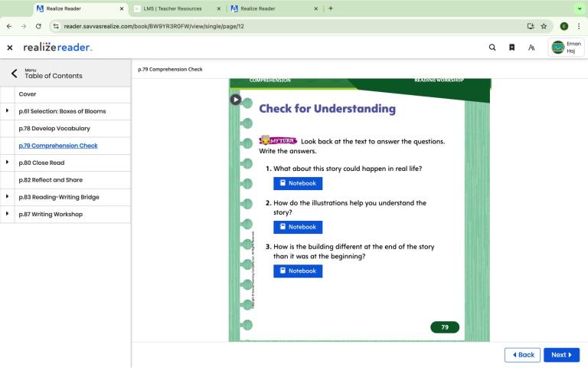The width and height of the screenshot is (588, 368).
Task: Close the Realize Reader book with X icon
Action: click(10, 48)
